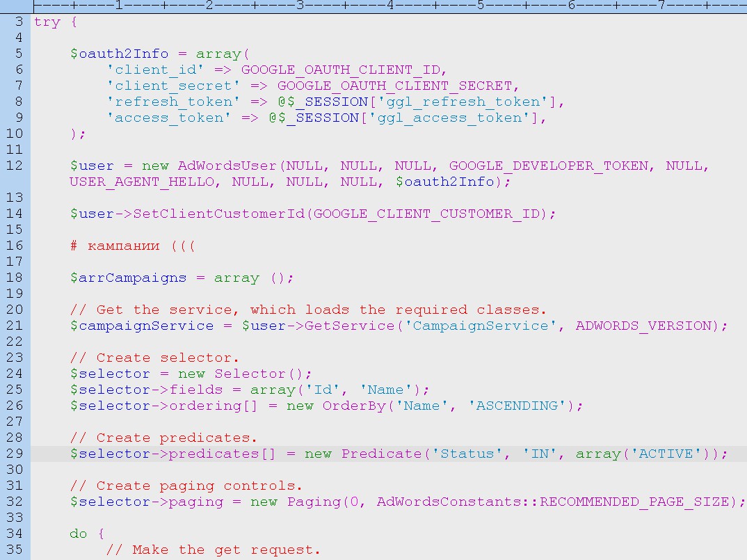Click $selector->ordering[] on line 26
Viewport: 747px width, 560px height.
164,406
